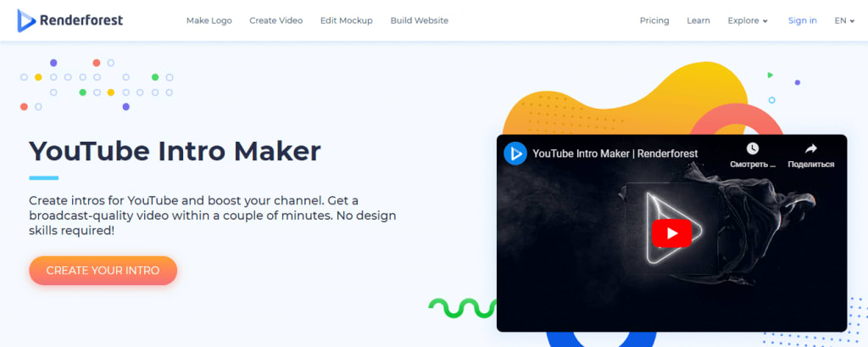Click the CREATE YOUR INTRO button
The height and width of the screenshot is (347, 868).
(103, 271)
